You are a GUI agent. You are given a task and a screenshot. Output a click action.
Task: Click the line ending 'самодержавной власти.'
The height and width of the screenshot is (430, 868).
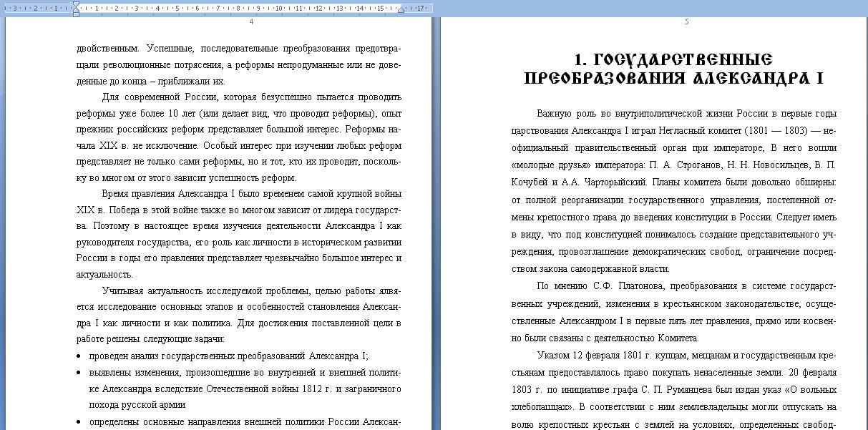point(590,269)
